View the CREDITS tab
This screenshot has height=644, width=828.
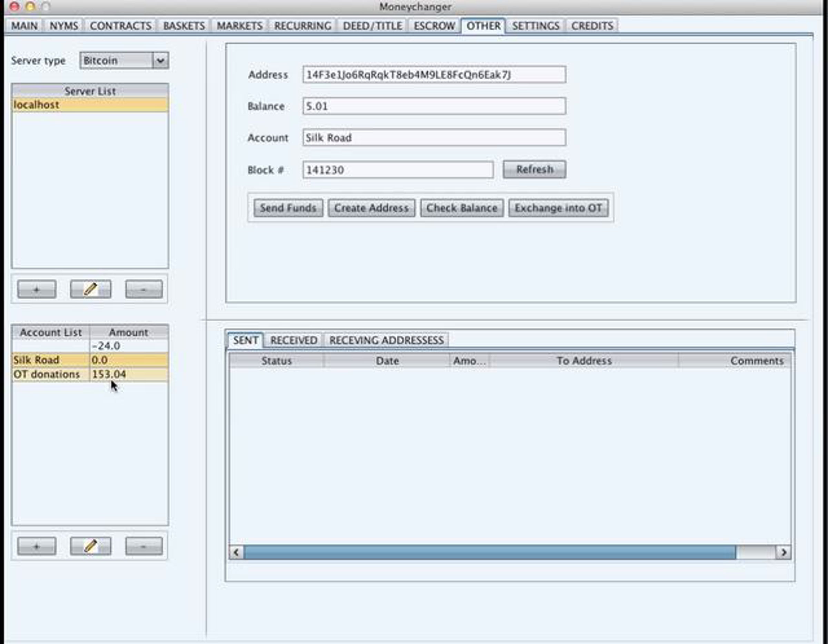pos(592,26)
